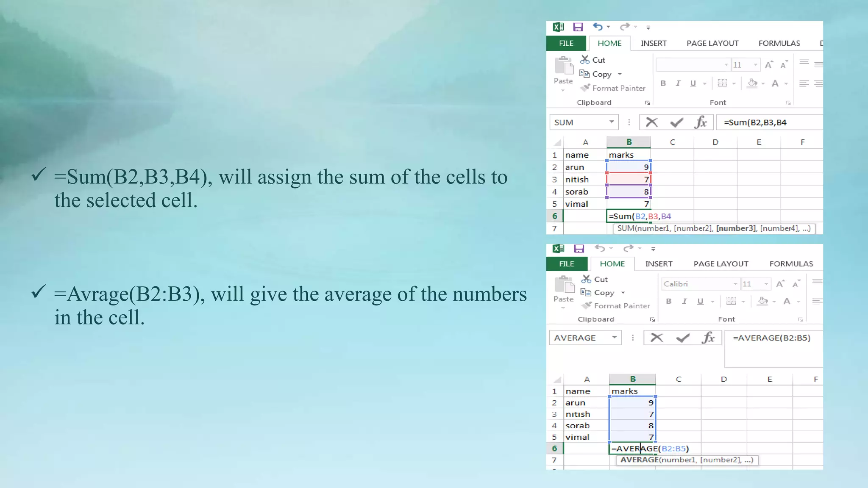Screen dimensions: 868x488
Task: Open FILE tab in upper Excel window
Action: click(566, 43)
